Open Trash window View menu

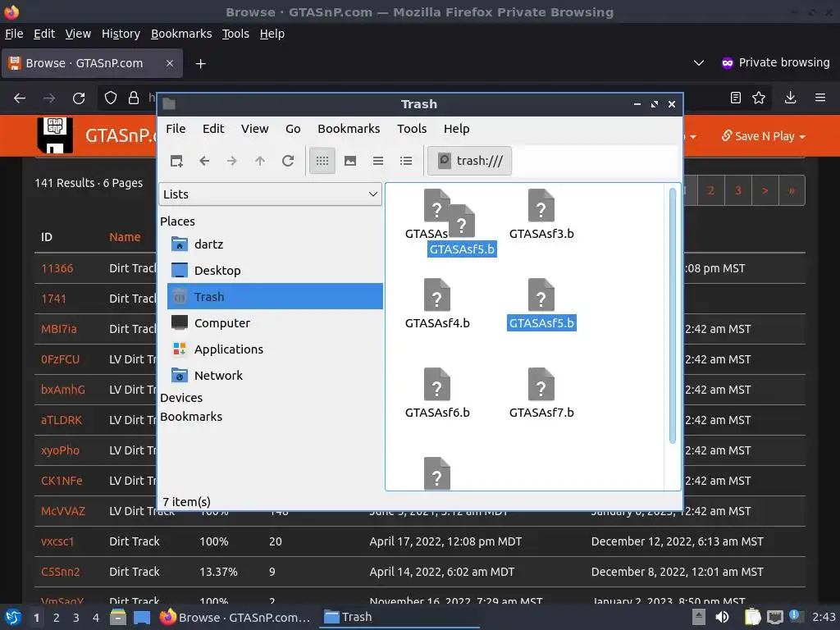pyautogui.click(x=254, y=129)
